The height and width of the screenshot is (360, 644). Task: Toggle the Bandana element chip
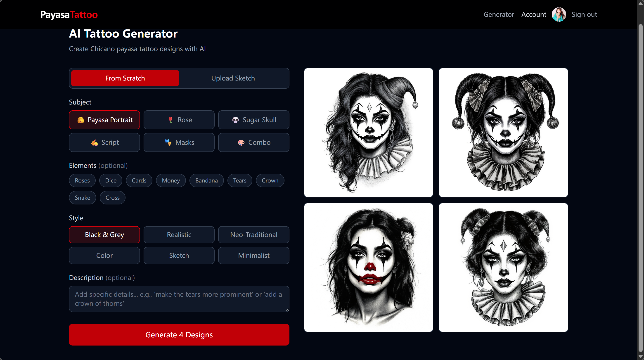click(x=206, y=180)
